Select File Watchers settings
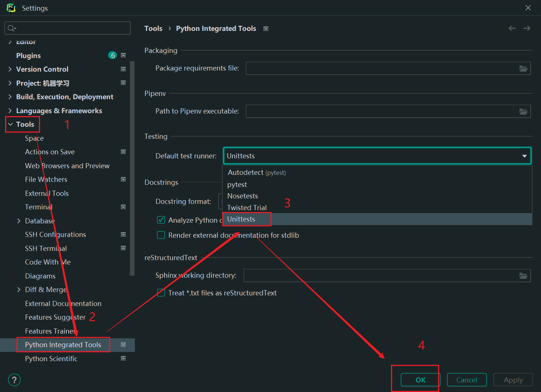Image resolution: width=541 pixels, height=392 pixels. pos(46,179)
